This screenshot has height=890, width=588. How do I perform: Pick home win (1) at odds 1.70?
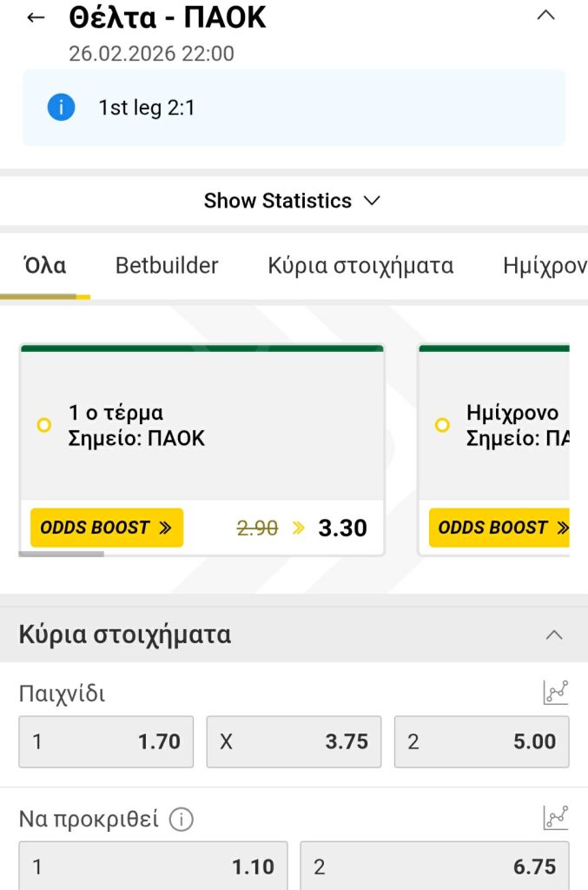tap(106, 741)
